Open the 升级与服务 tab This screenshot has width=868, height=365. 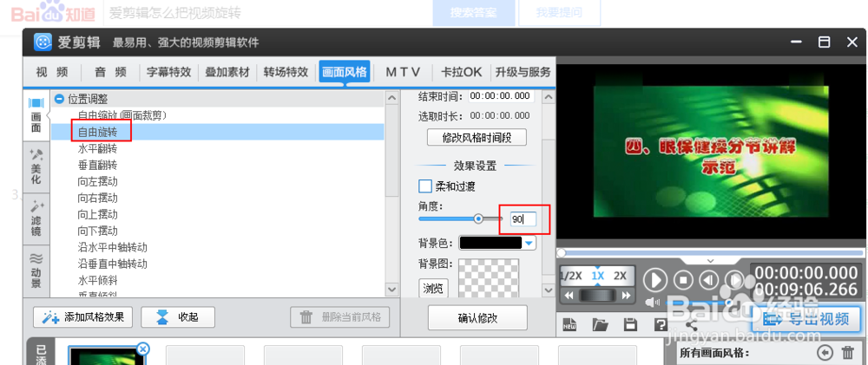(x=523, y=72)
